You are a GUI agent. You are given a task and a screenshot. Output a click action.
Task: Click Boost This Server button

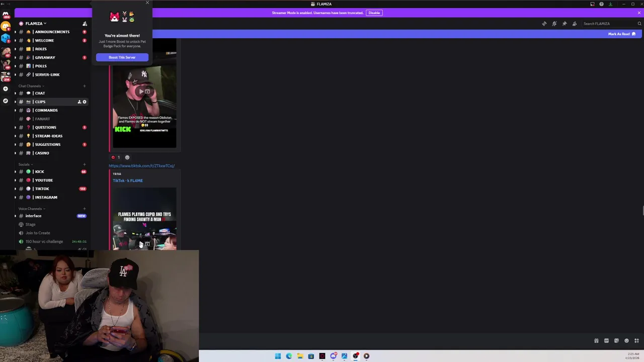[122, 57]
